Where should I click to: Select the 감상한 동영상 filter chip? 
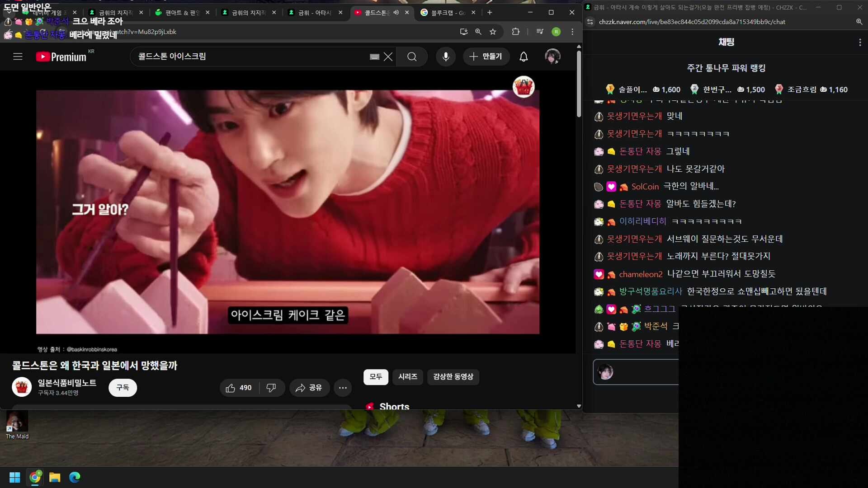tap(453, 377)
